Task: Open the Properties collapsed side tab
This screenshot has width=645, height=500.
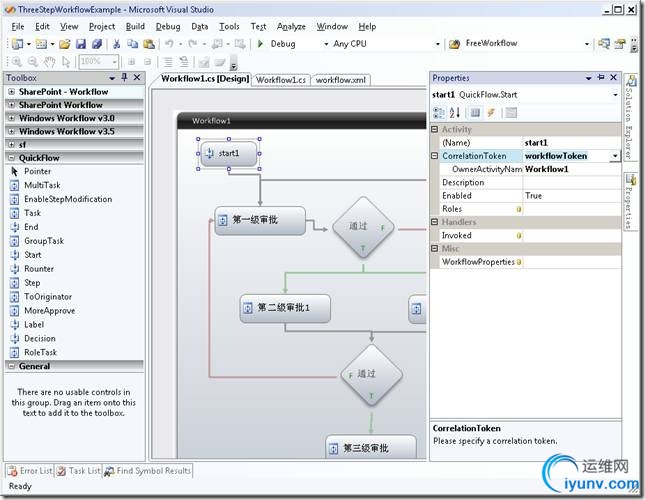Action: tap(629, 201)
